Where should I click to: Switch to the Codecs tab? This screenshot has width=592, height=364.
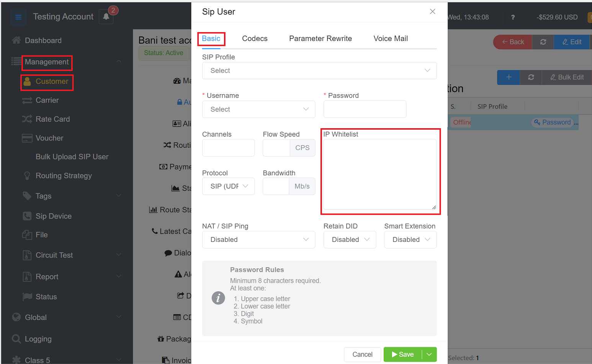pos(255,39)
